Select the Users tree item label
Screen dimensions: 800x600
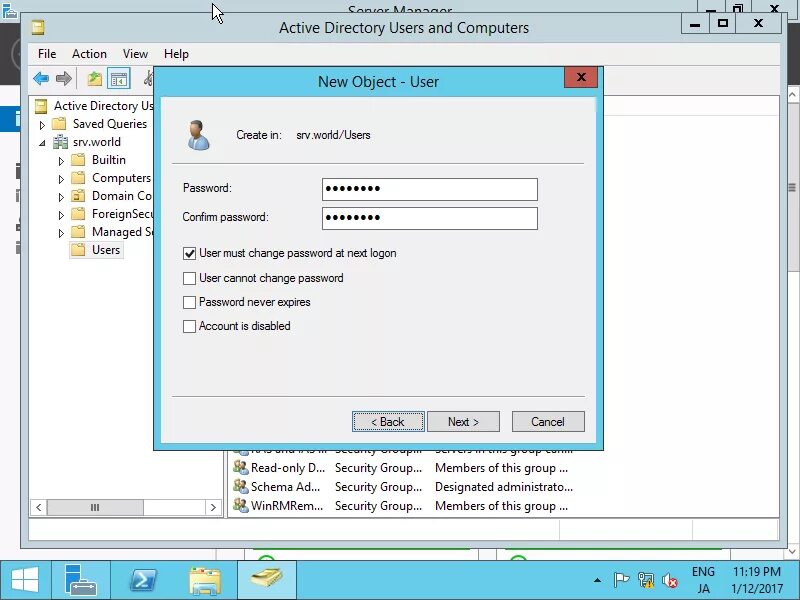point(106,250)
